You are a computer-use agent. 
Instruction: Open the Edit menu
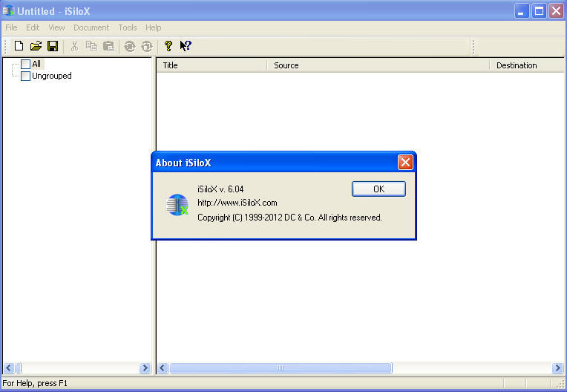pyautogui.click(x=33, y=27)
